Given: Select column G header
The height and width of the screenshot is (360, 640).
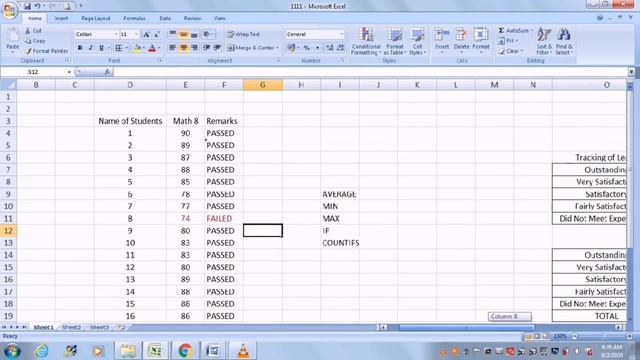Looking at the screenshot, I should 262,85.
